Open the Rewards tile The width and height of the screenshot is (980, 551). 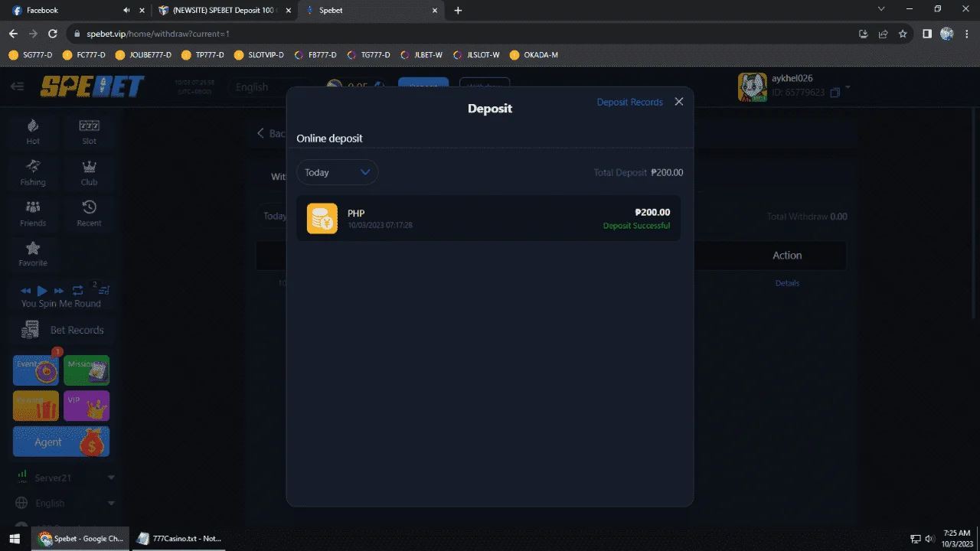pos(36,406)
